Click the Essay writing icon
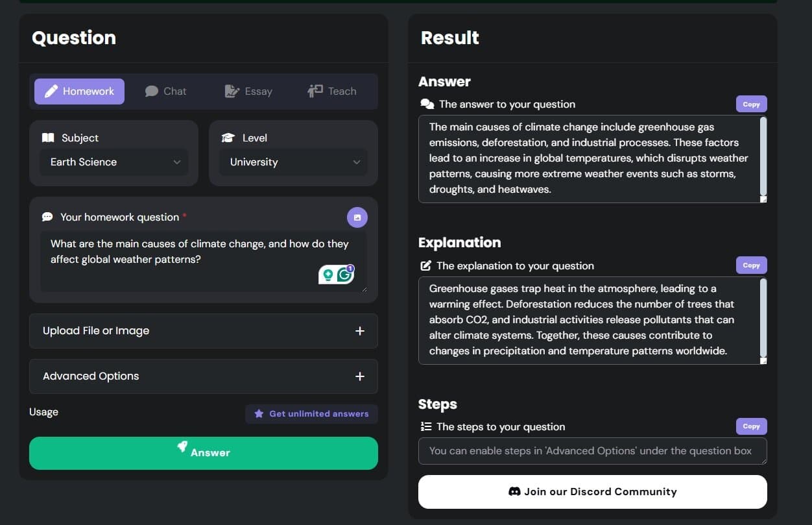 [232, 91]
